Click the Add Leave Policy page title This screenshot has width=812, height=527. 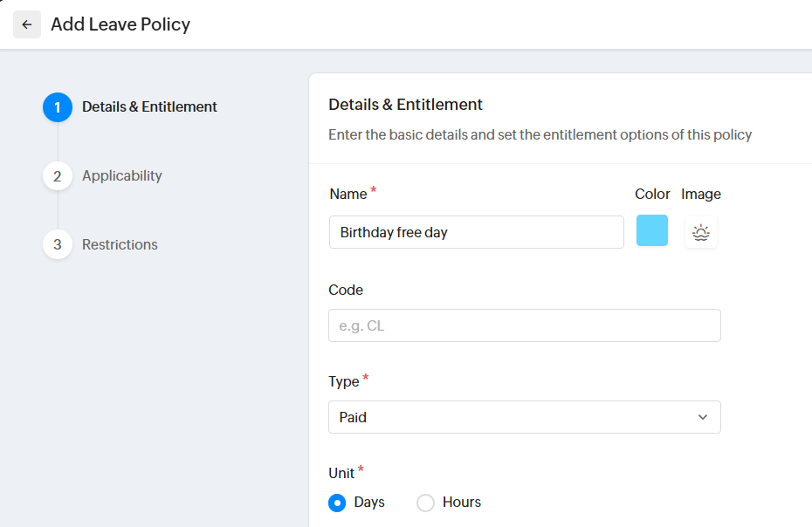120,24
